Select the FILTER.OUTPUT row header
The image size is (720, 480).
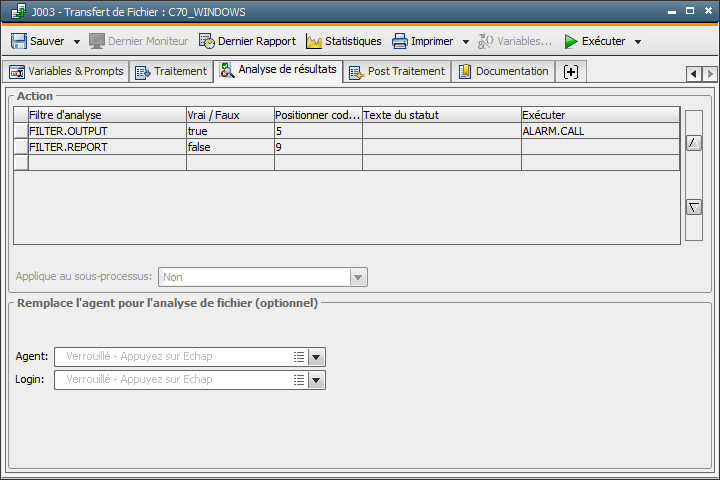tap(21, 131)
